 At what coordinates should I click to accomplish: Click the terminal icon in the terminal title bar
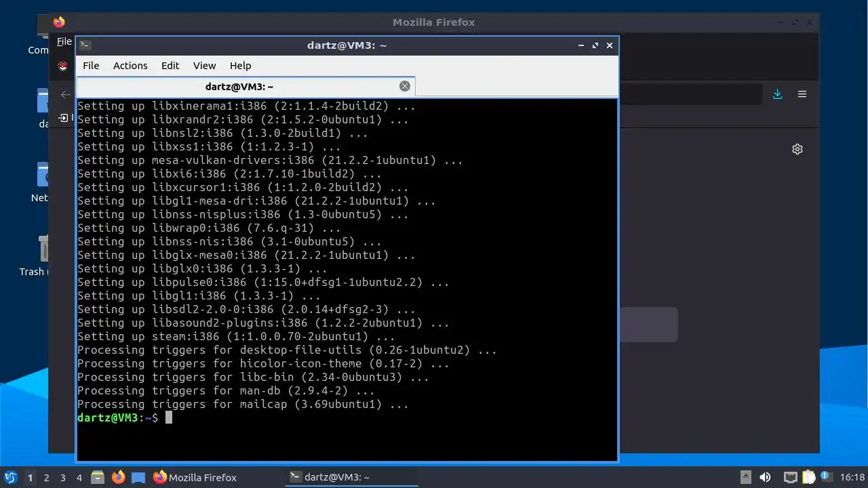[x=85, y=45]
